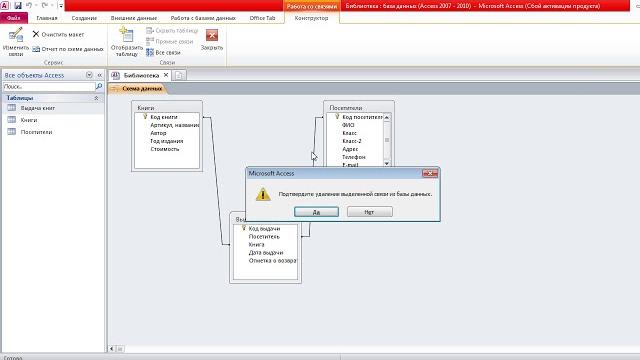Screen dimensions: 640x360
Task: Click Очистить макет in ribbon
Action: [x=58, y=35]
